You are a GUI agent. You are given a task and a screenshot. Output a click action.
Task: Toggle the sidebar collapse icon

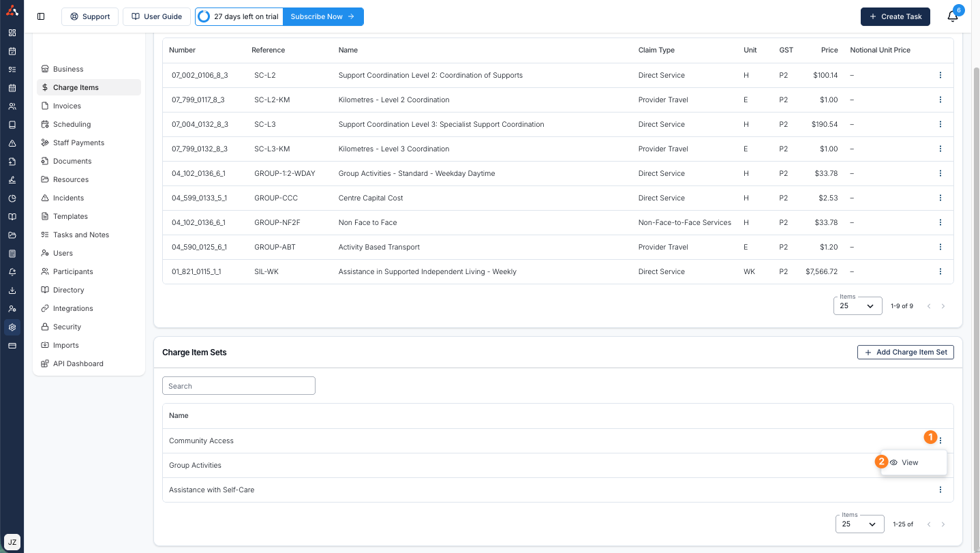click(41, 16)
